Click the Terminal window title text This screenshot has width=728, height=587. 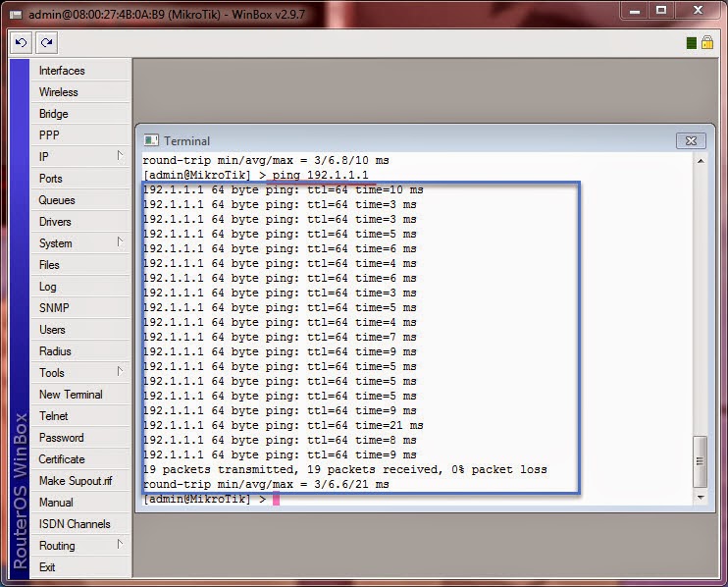pos(186,140)
